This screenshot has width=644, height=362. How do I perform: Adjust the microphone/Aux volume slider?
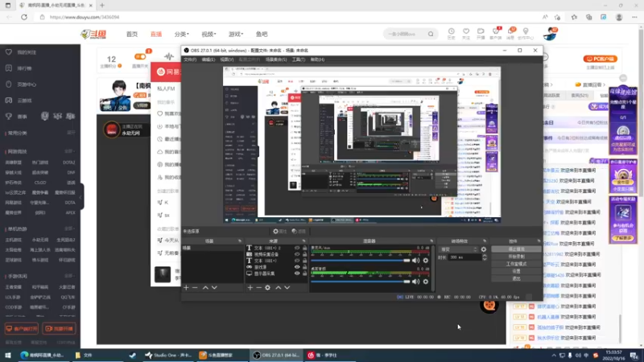click(360, 260)
